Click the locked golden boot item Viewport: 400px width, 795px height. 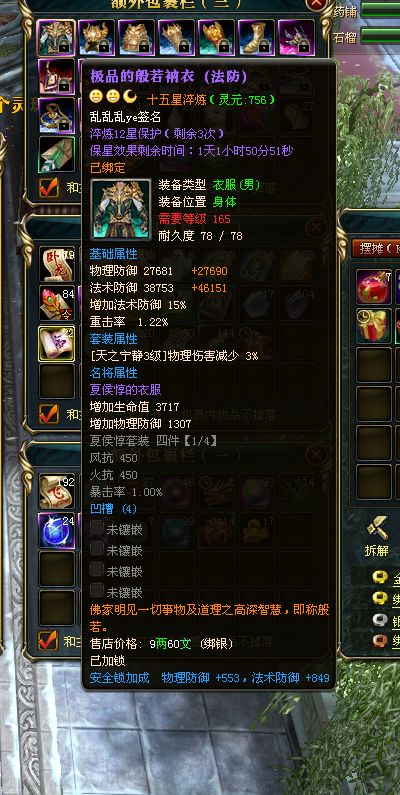257,38
